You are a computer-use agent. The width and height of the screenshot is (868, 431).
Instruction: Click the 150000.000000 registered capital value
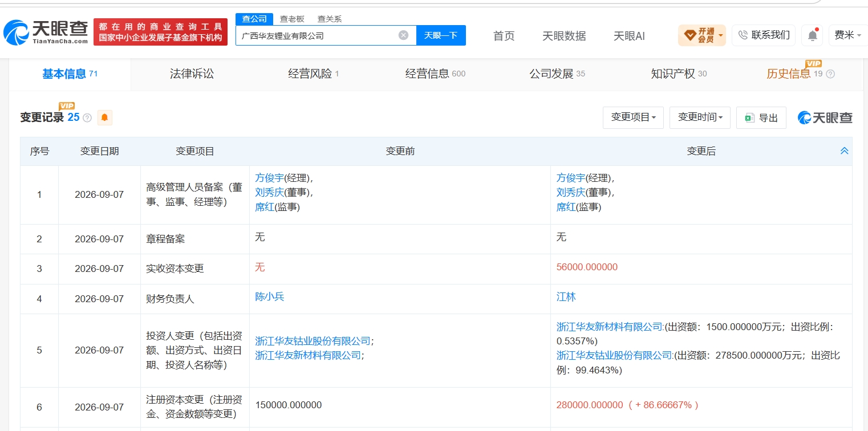click(289, 405)
